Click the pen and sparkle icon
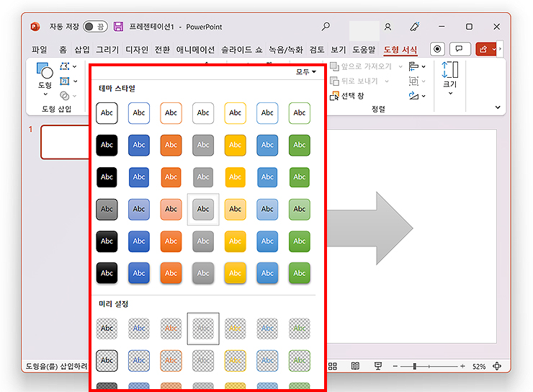Screen dimensions: 533x392 415,27
